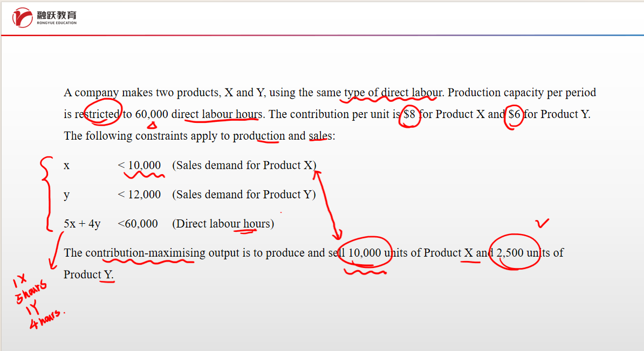Viewport: 644px width, 351px height.
Task: Click the red checkmark annotation
Action: point(542,223)
